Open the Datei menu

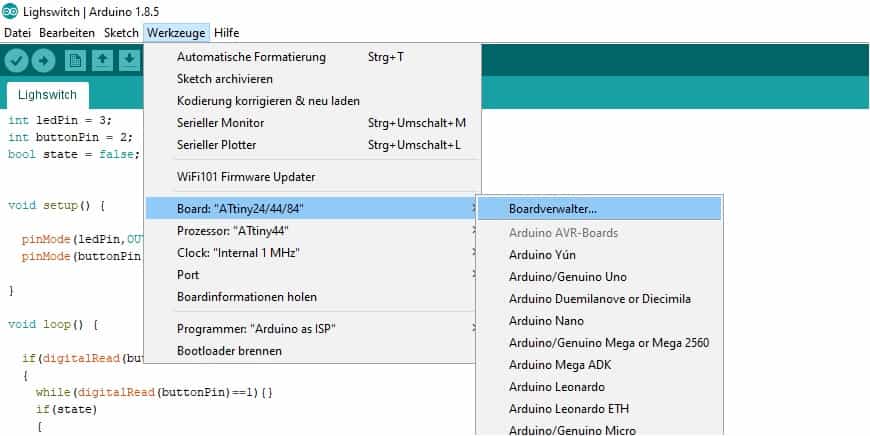tap(18, 33)
